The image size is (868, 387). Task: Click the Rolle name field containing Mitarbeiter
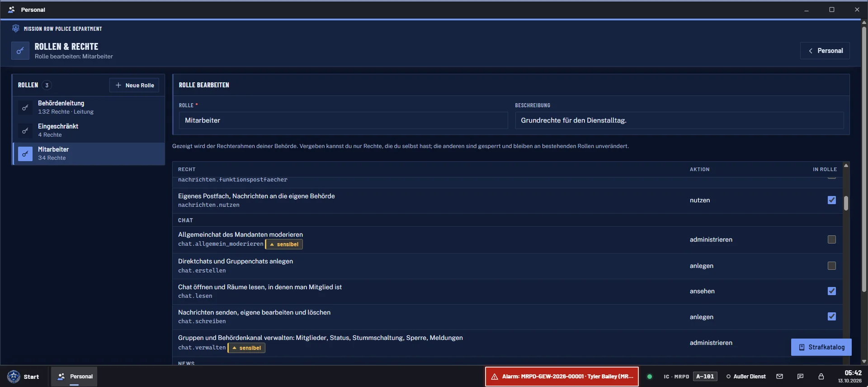(x=344, y=120)
